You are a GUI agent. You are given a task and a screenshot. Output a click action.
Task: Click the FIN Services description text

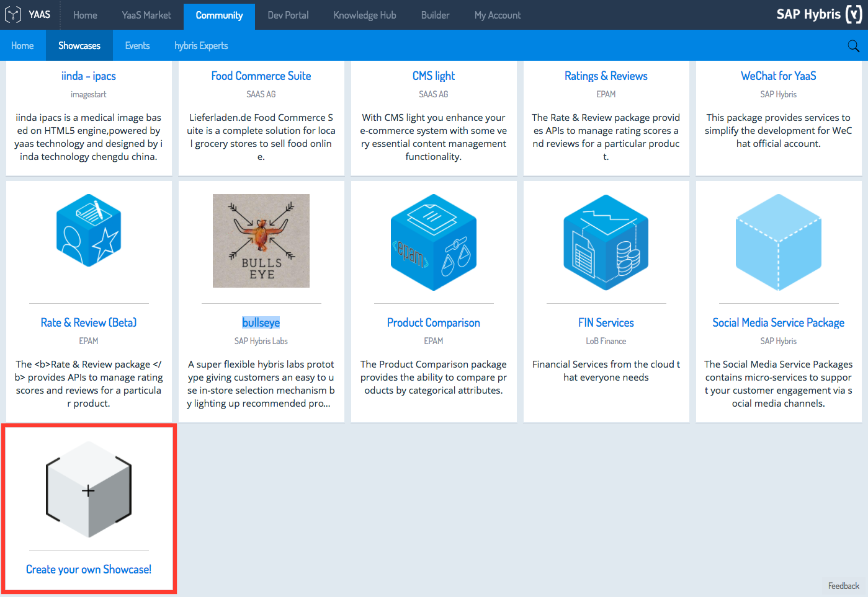(x=606, y=371)
